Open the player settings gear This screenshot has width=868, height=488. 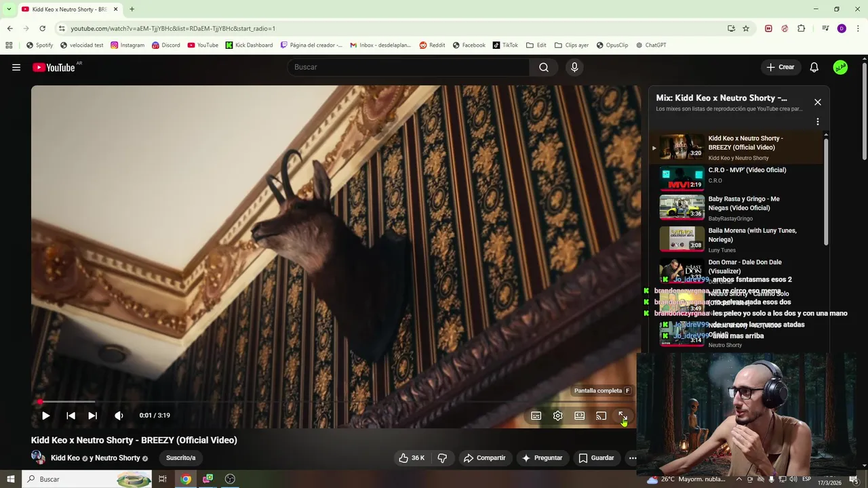point(557,415)
